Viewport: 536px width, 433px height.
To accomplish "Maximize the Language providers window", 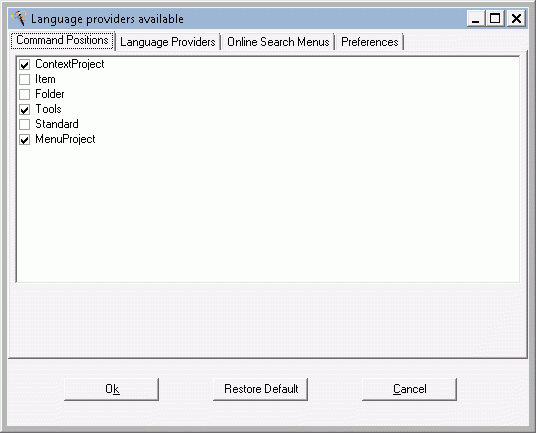I will (495, 18).
